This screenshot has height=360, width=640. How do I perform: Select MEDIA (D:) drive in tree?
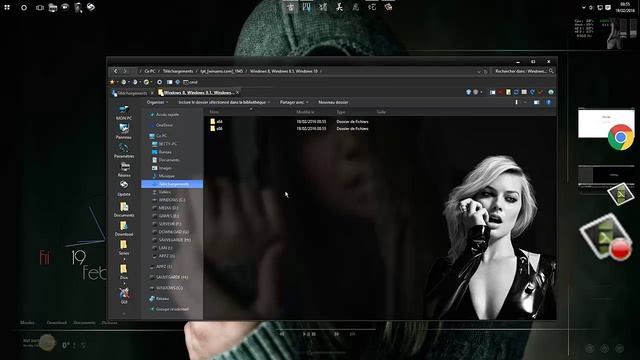[x=166, y=208]
